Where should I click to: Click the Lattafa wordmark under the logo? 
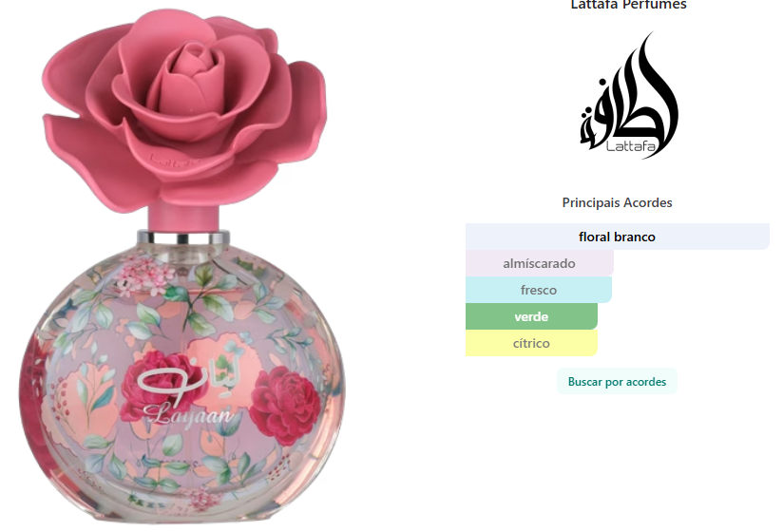[631, 146]
